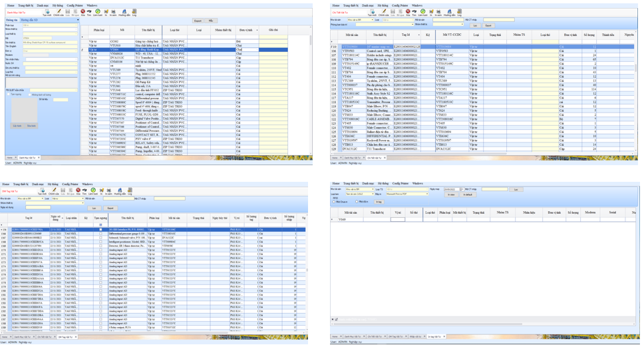Click Log icon in Chi Tiết Vật Tư toolbar

460,12
